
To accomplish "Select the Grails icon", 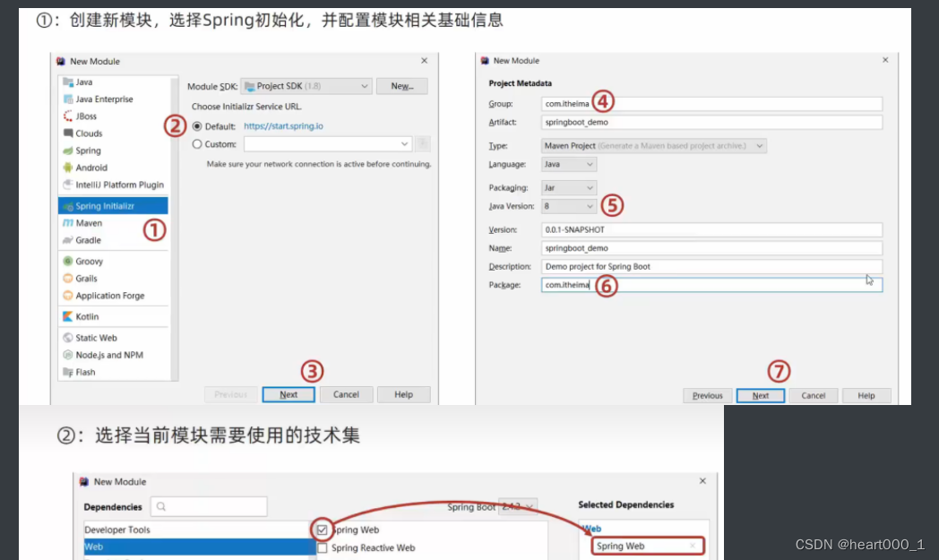I will point(68,279).
